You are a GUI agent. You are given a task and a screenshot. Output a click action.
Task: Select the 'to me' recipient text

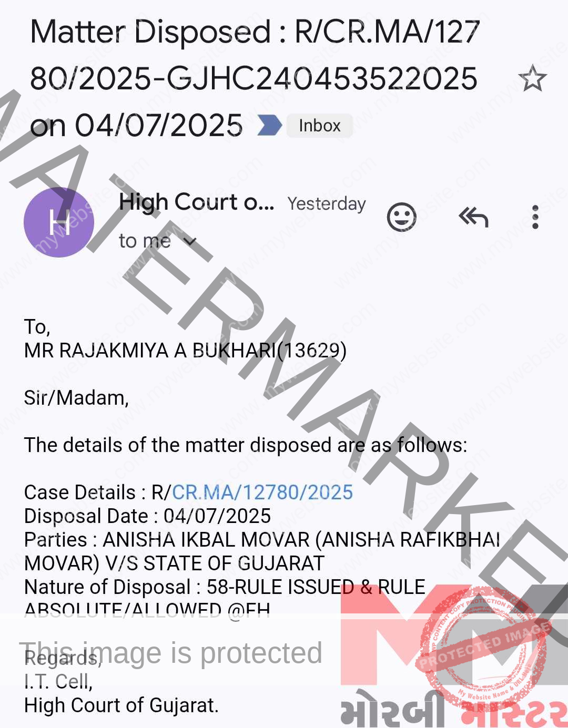tap(145, 241)
